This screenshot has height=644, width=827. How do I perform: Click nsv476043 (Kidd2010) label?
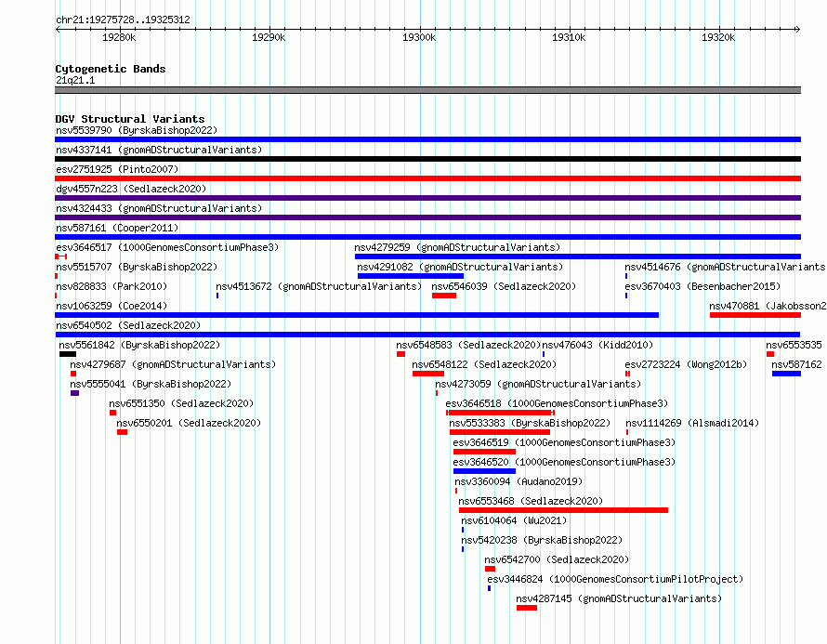pyautogui.click(x=597, y=345)
